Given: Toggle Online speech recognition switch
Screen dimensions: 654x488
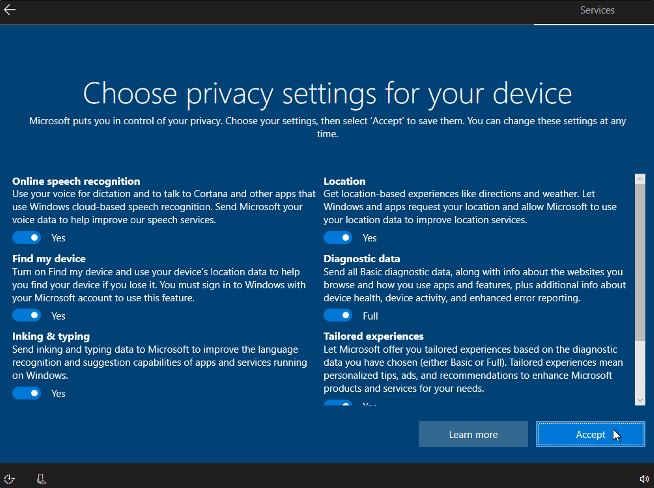Looking at the screenshot, I should point(26,238).
